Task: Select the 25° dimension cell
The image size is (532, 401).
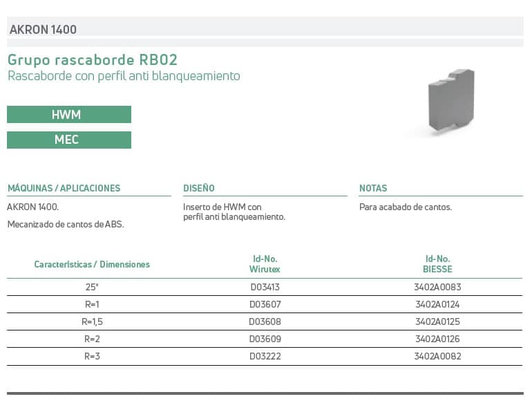Action: [x=92, y=287]
